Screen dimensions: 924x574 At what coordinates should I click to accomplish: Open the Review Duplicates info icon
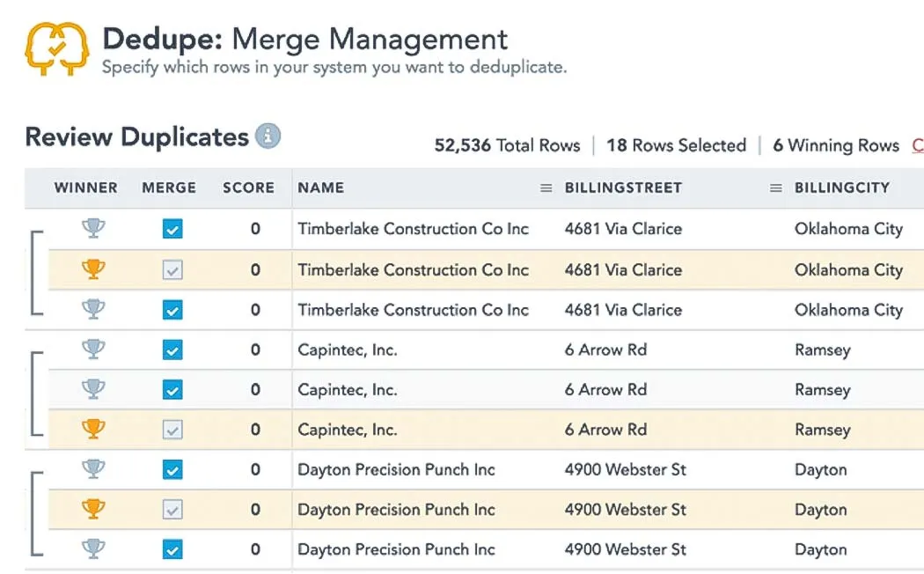pyautogui.click(x=268, y=136)
